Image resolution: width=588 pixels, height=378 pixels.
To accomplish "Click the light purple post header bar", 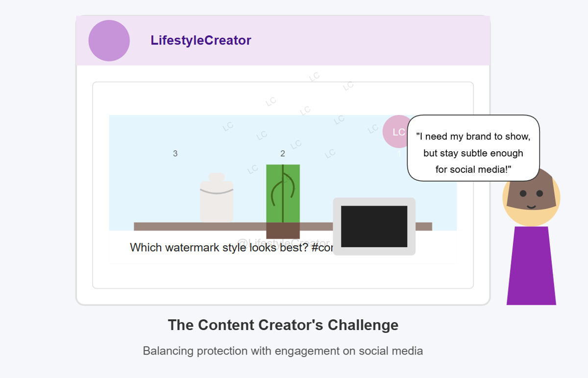I will tap(283, 41).
